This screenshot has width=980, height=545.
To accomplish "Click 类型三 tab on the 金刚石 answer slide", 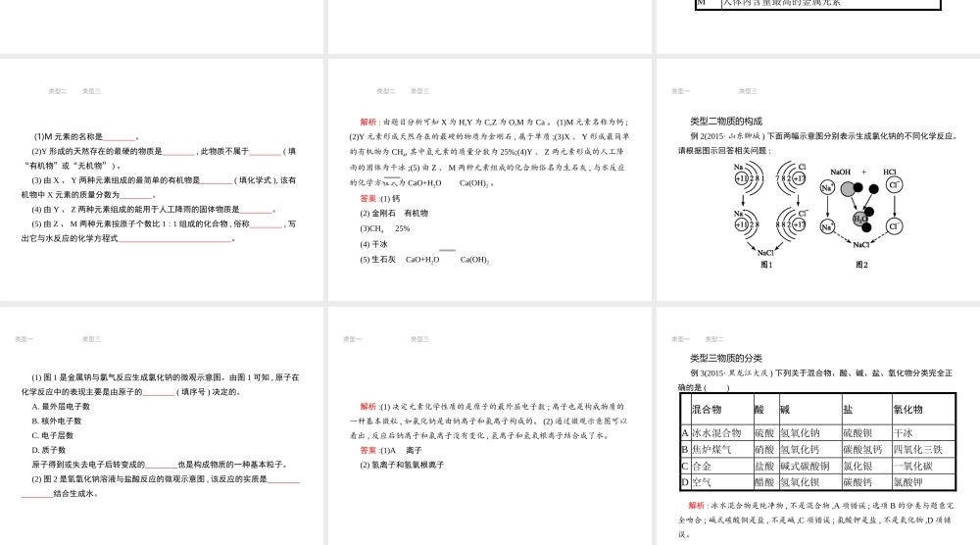I will click(420, 91).
